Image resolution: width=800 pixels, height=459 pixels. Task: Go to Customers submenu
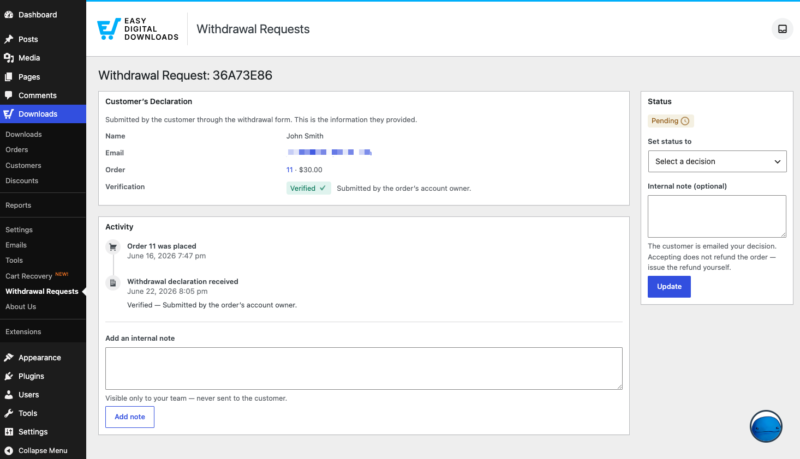coord(23,166)
